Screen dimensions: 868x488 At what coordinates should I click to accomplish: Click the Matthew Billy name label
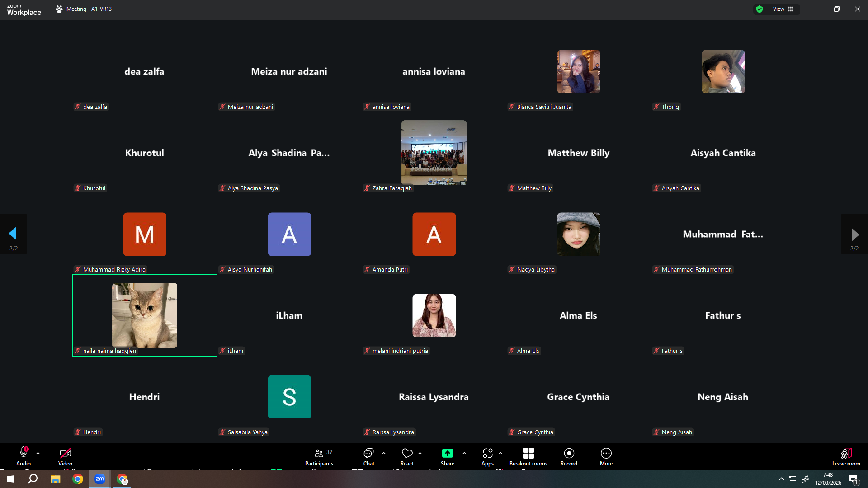point(531,188)
